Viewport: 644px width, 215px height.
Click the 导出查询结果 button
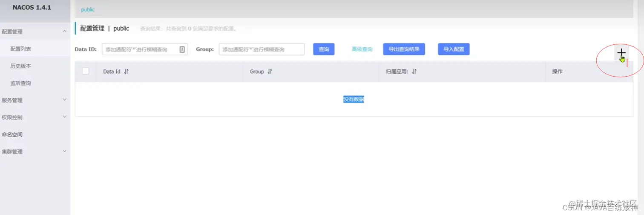(404, 49)
